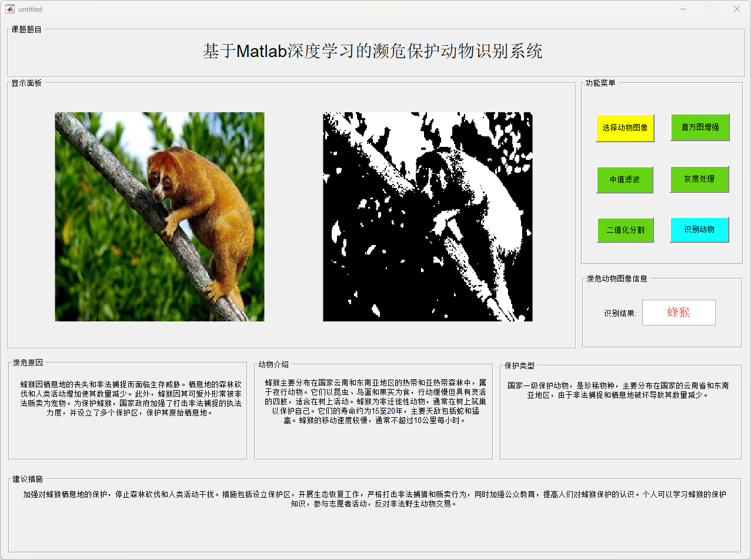751x560 pixels.
Task: Start 二值化分割 segmentation
Action: coord(626,230)
